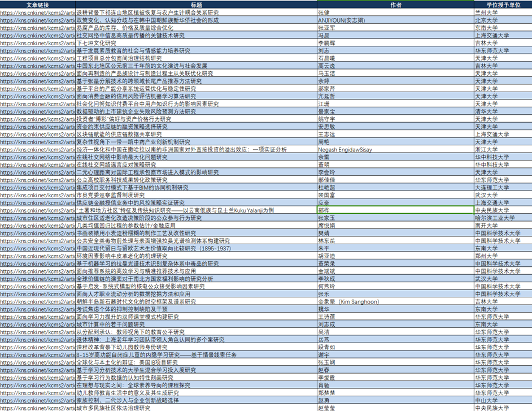532x411 pixels.
Task: Open the cnki link in 魏华's row
Action: click(x=38, y=309)
